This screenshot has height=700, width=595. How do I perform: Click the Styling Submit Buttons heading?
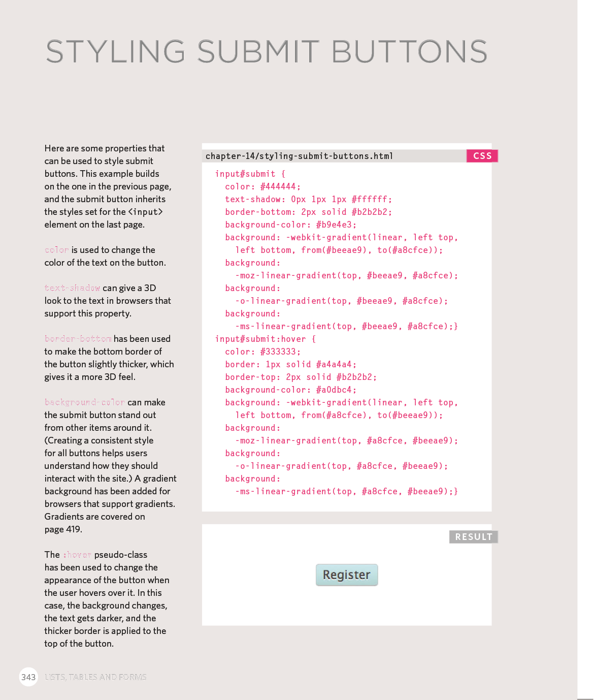(267, 52)
